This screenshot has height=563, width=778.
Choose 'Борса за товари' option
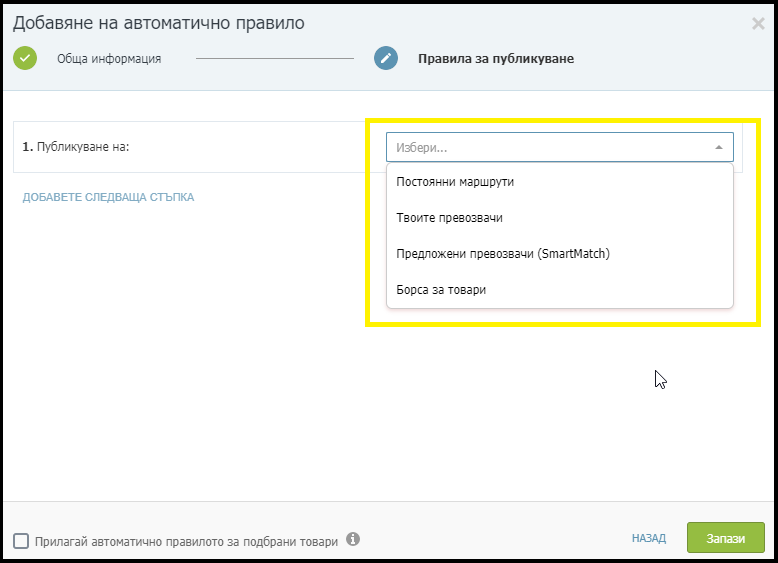(560, 290)
